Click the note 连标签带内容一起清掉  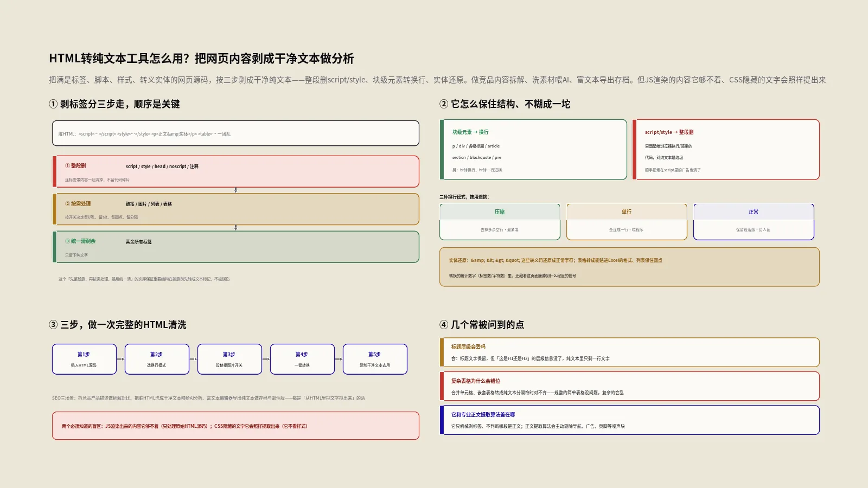tap(97, 180)
